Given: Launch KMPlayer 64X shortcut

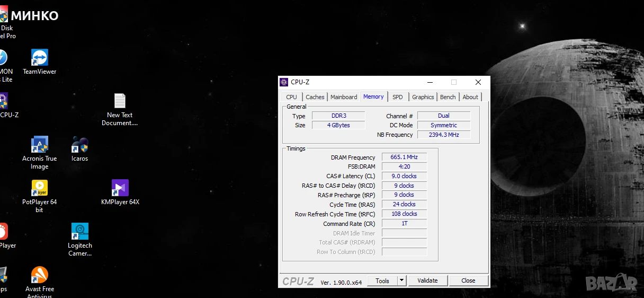Looking at the screenshot, I should pos(120,192).
